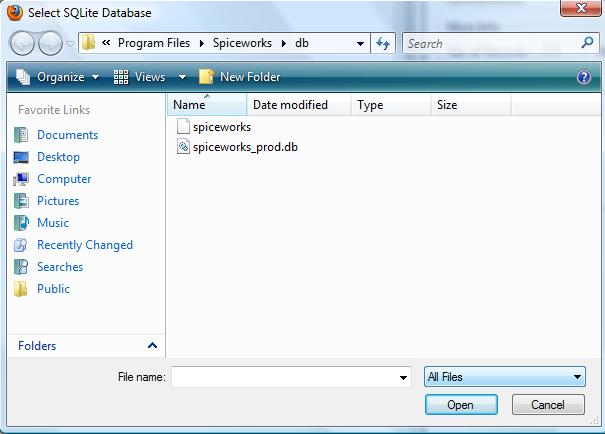Click the magnifier search icon
This screenshot has height=434, width=605.
click(587, 42)
